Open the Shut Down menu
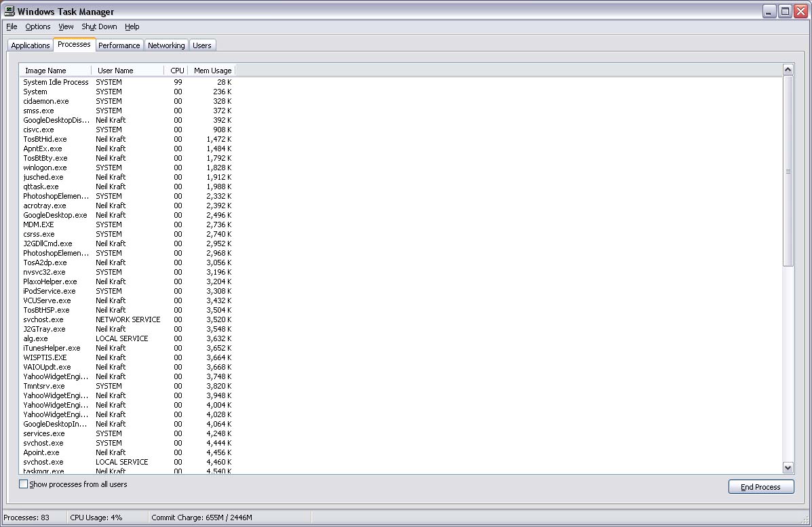This screenshot has height=527, width=812. (x=99, y=26)
